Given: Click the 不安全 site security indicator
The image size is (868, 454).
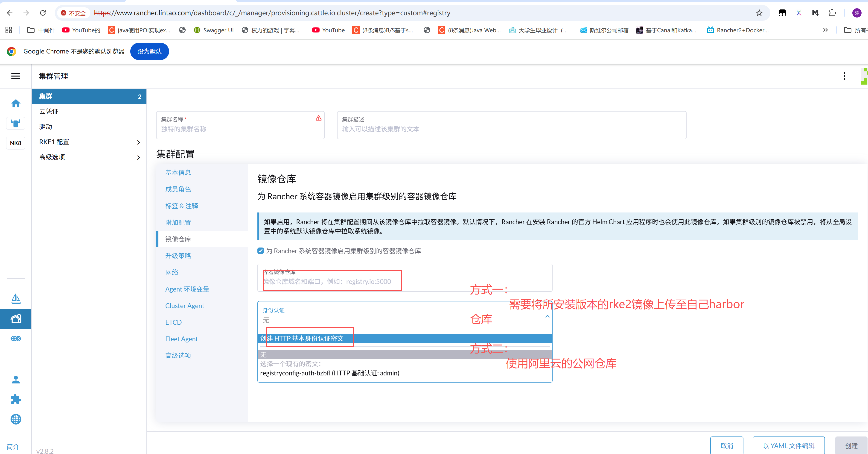Looking at the screenshot, I should tap(73, 13).
